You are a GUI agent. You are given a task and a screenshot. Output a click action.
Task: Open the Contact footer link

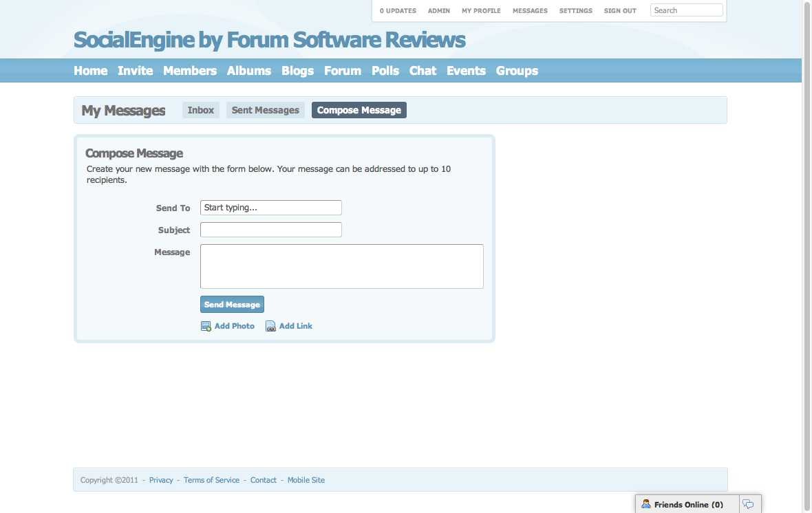tap(263, 481)
